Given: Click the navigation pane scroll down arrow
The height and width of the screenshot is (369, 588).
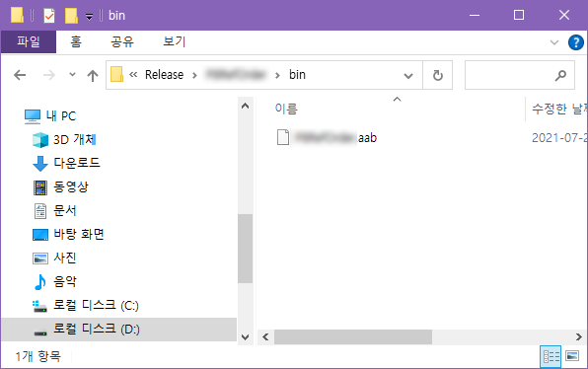Looking at the screenshot, I should [x=246, y=336].
